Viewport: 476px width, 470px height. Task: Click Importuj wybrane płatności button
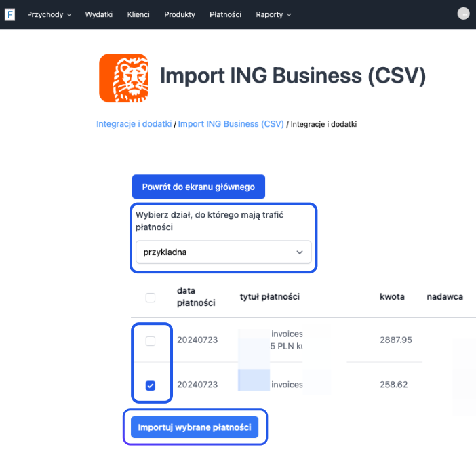195,427
